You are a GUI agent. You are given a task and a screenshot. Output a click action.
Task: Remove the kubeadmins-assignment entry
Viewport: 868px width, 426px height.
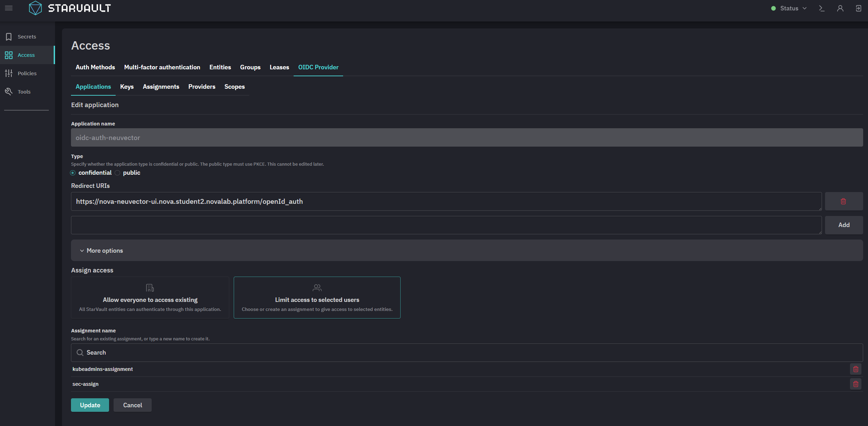856,369
